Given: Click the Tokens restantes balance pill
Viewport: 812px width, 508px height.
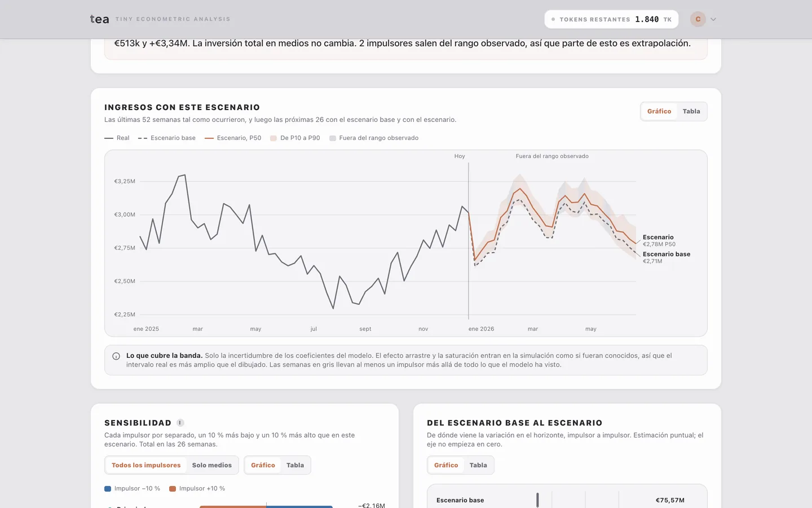Looking at the screenshot, I should 612,19.
